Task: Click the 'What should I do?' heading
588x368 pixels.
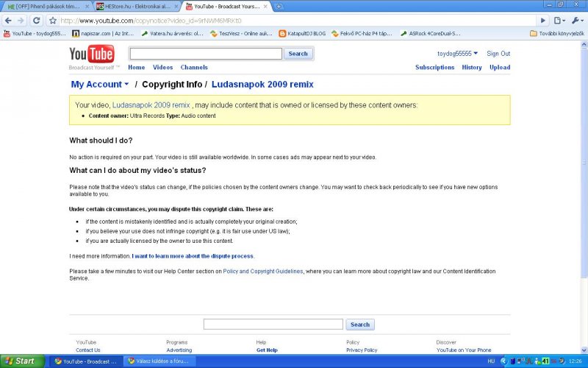Action: 101,141
